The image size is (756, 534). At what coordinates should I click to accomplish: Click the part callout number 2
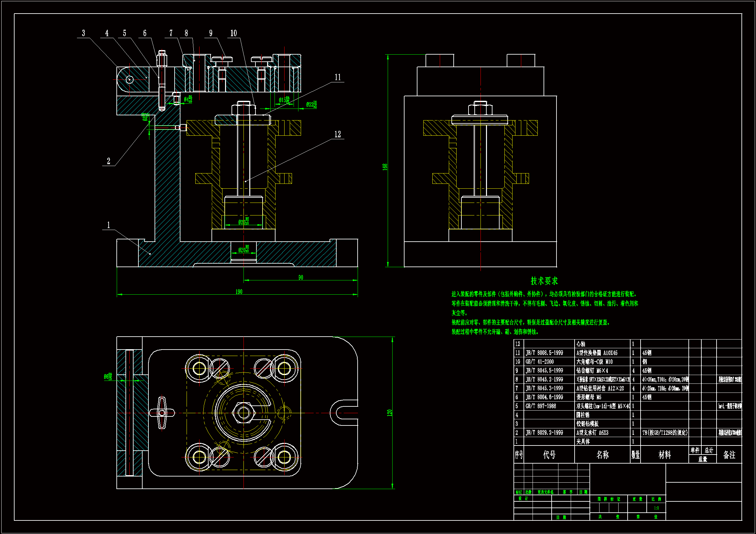pyautogui.click(x=109, y=161)
